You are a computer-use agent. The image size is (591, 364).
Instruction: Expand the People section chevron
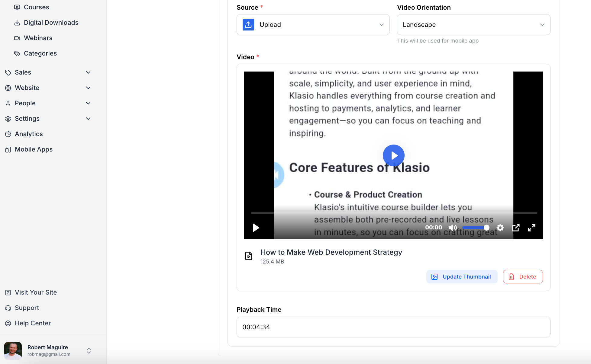coord(88,103)
